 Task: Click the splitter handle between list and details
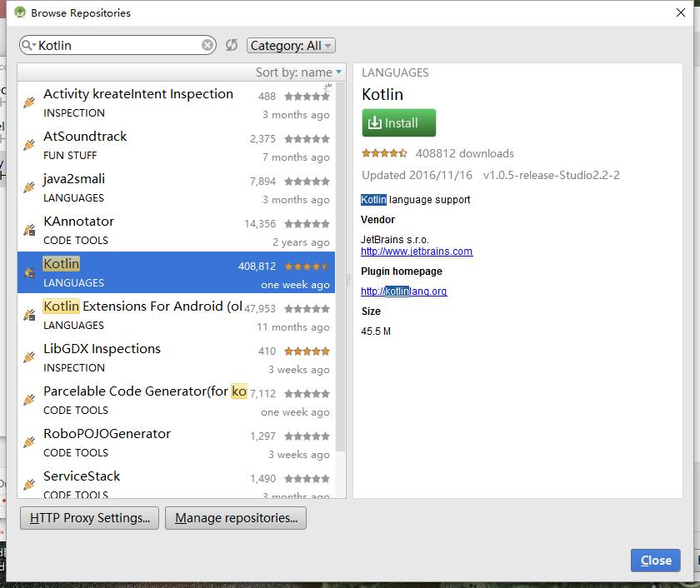(349, 280)
